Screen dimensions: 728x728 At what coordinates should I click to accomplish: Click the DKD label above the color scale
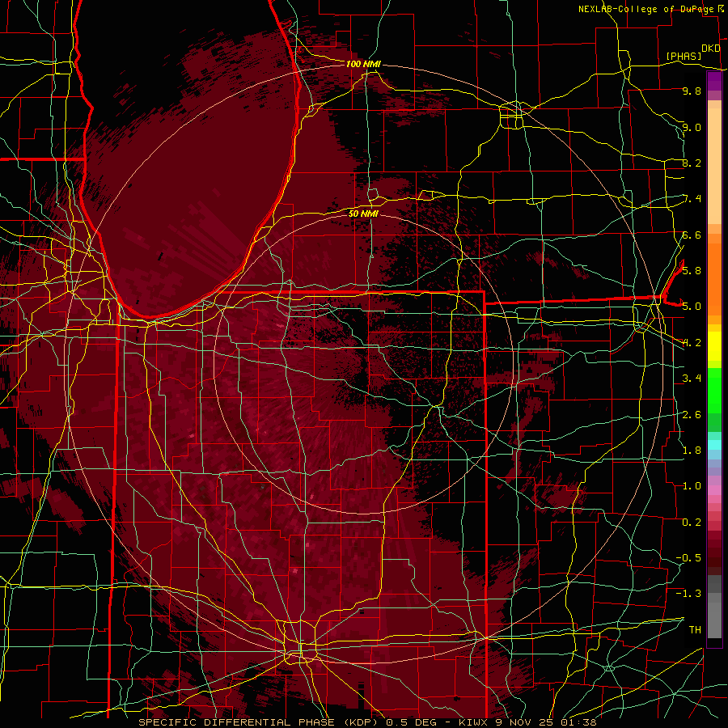coord(710,49)
